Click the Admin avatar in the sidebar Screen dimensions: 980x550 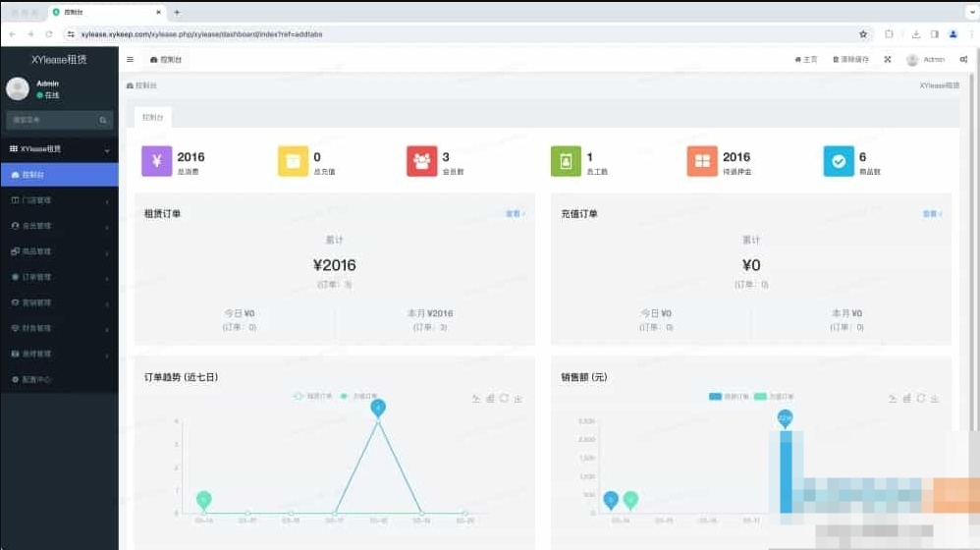[x=18, y=88]
